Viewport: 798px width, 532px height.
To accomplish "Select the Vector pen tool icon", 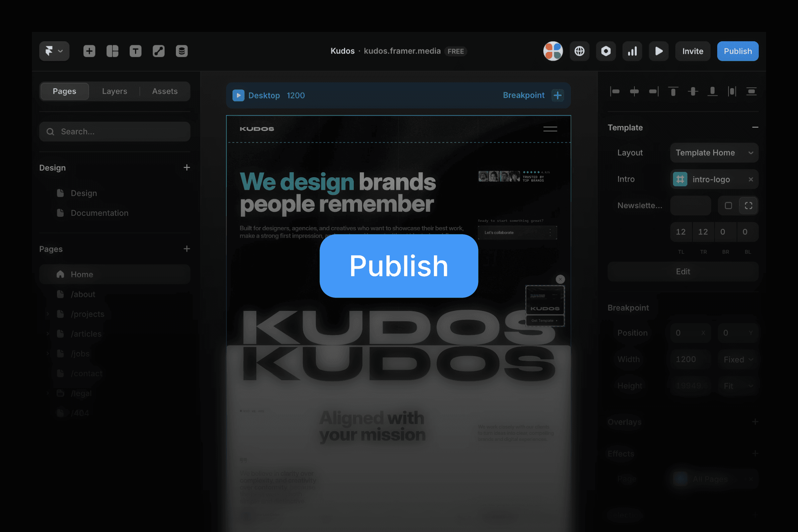I will click(x=159, y=51).
